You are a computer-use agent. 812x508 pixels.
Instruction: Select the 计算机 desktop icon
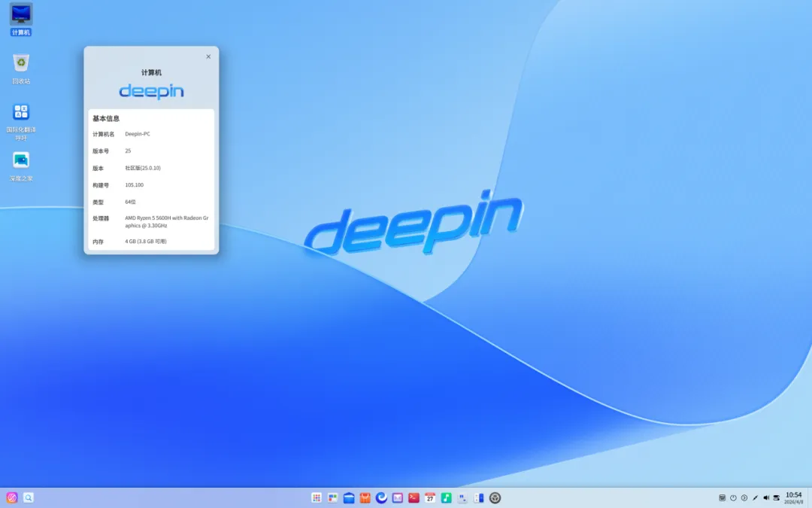coord(21,19)
